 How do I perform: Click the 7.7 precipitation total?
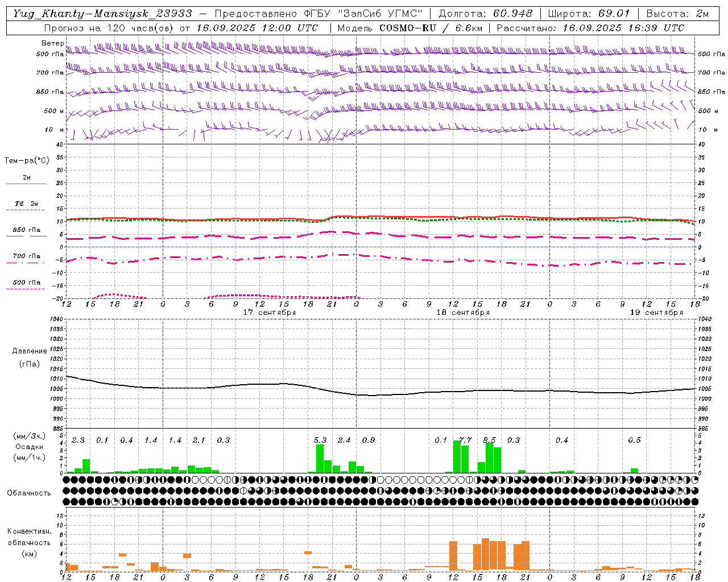[x=465, y=440]
